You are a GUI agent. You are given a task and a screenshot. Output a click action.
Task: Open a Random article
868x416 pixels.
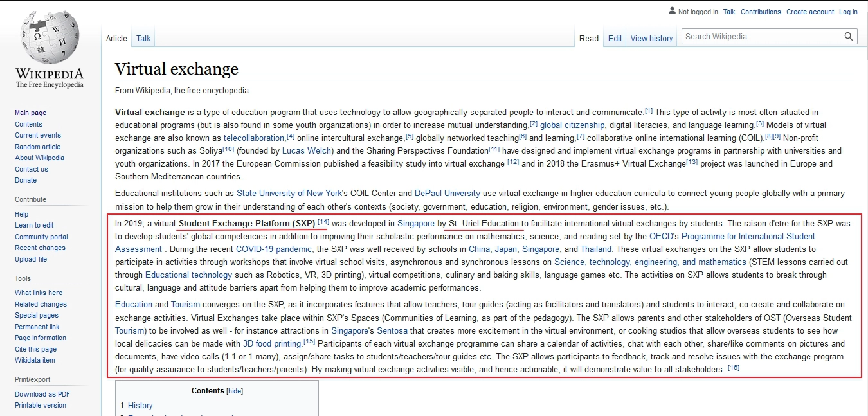click(37, 147)
